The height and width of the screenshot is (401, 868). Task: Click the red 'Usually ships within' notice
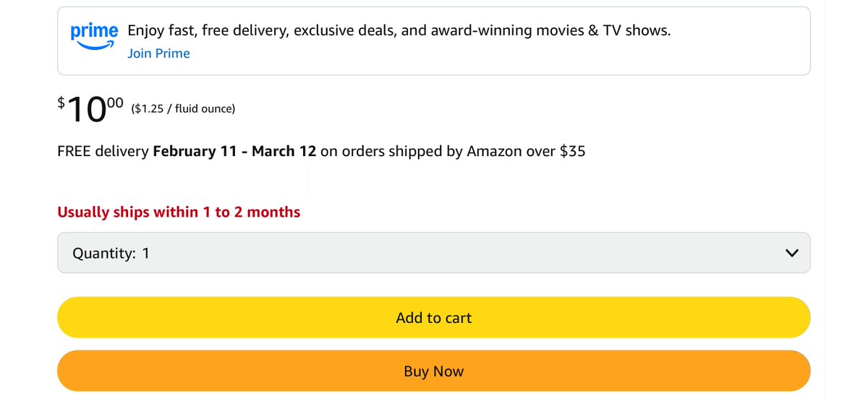point(178,212)
